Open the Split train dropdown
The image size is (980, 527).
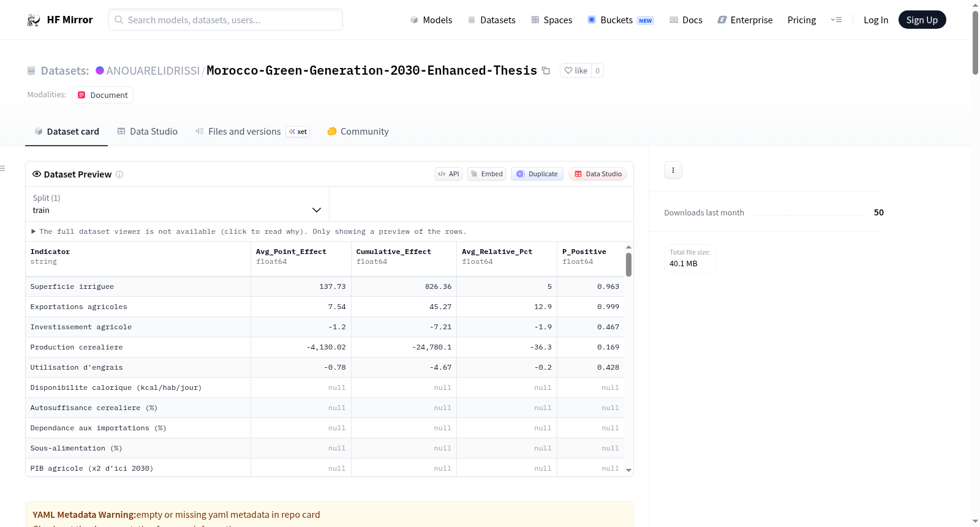[x=177, y=204]
